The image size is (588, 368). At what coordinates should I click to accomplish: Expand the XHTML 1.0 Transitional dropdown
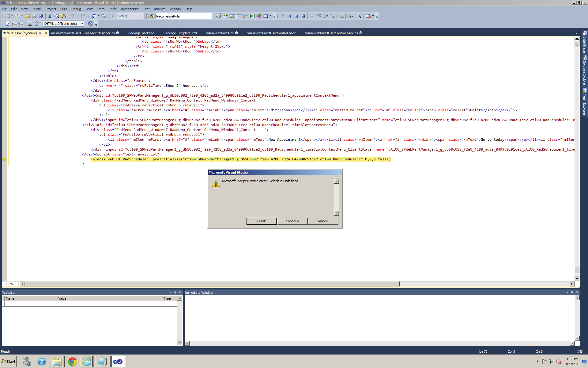coord(82,24)
